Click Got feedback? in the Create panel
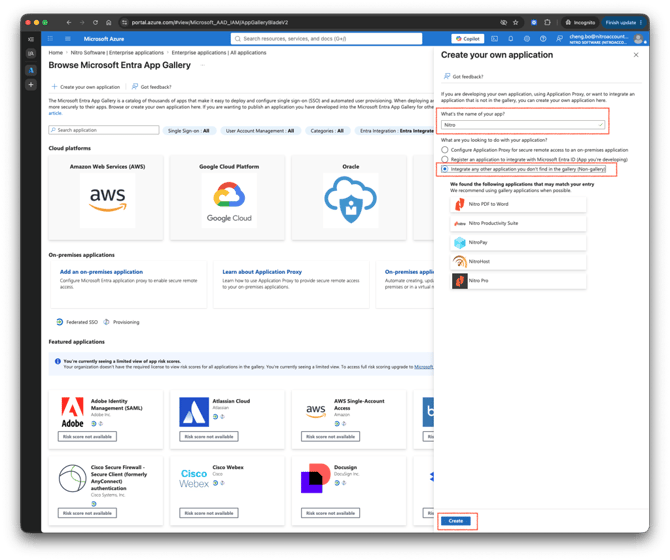670x560 pixels. [464, 76]
